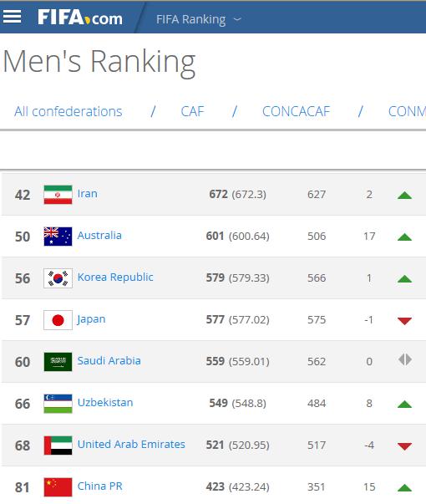The height and width of the screenshot is (504, 426).
Task: Click the green up arrow for Australia
Action: tap(404, 237)
